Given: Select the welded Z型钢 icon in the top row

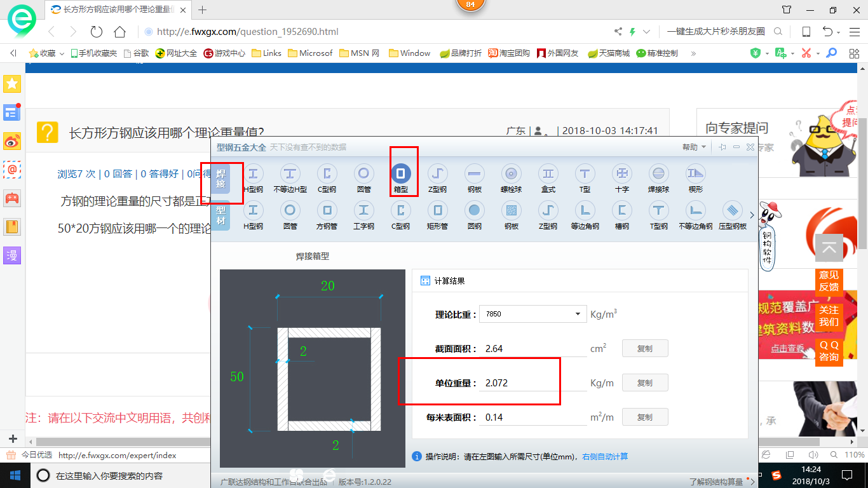Looking at the screenshot, I should pos(437,173).
